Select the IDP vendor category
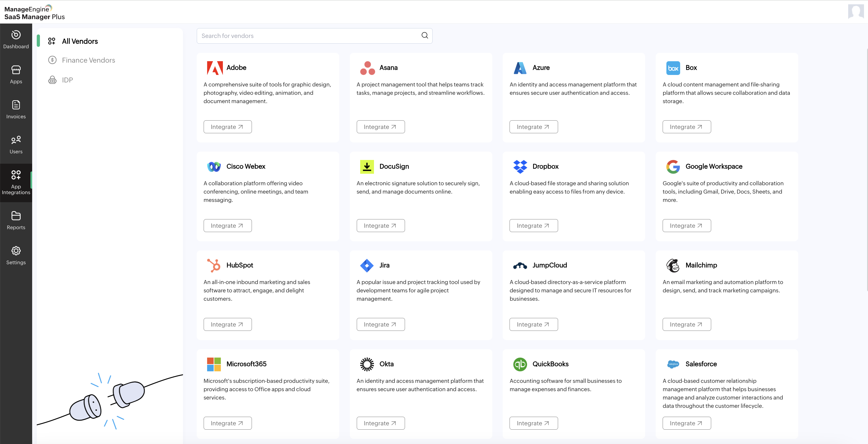The width and height of the screenshot is (868, 444). click(x=67, y=80)
